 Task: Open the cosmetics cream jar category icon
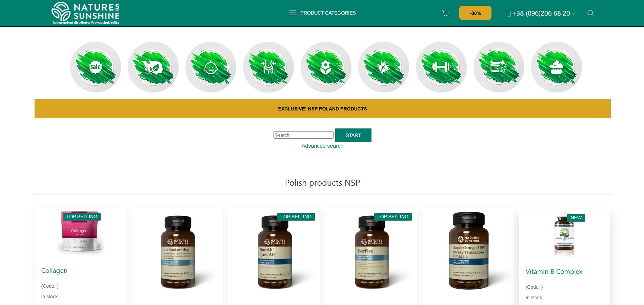pos(499,67)
